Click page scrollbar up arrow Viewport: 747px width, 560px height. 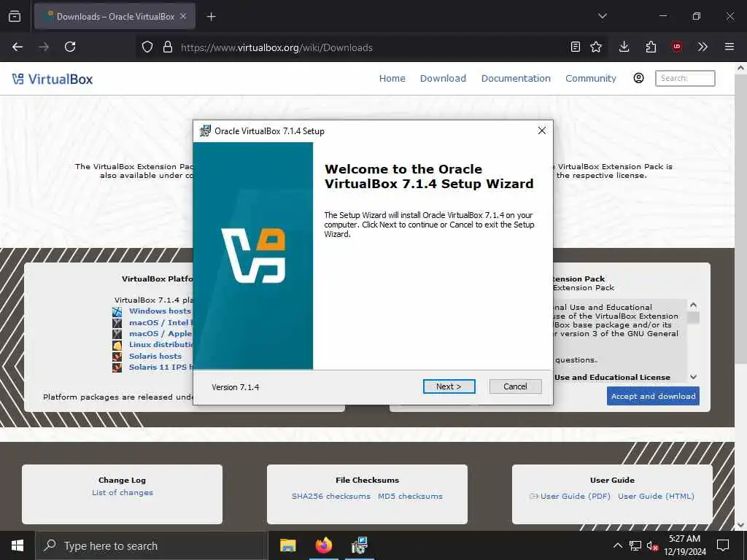[740, 68]
